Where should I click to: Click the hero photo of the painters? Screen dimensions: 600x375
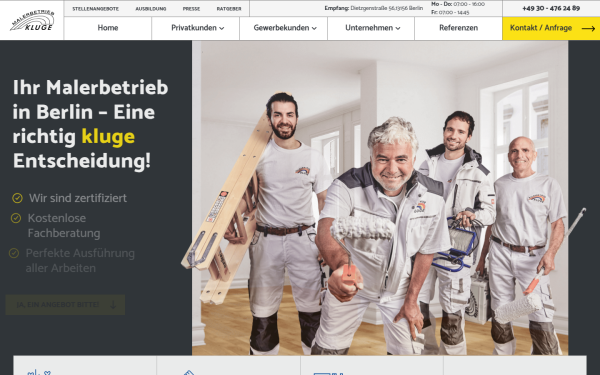[x=380, y=198]
